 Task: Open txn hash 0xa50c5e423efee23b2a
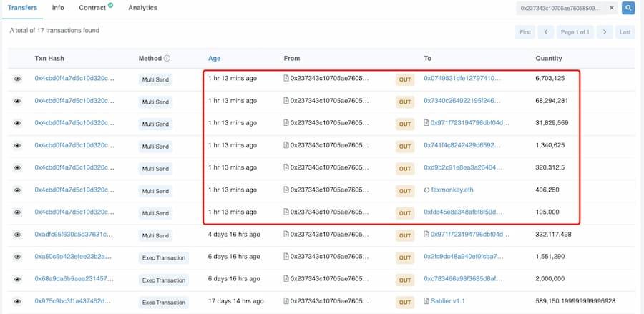pos(74,257)
